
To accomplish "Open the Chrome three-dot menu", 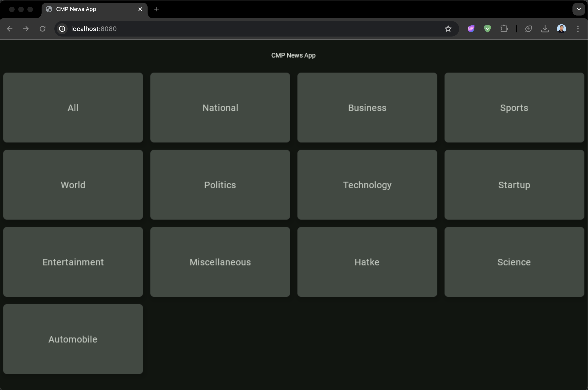I will pos(578,29).
